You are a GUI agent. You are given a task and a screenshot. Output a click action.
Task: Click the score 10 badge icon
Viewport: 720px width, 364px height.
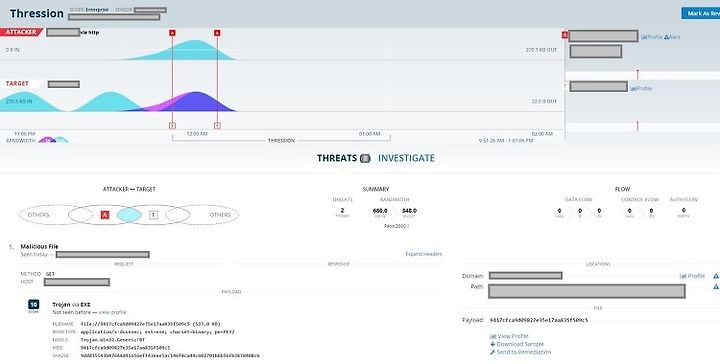click(34, 305)
